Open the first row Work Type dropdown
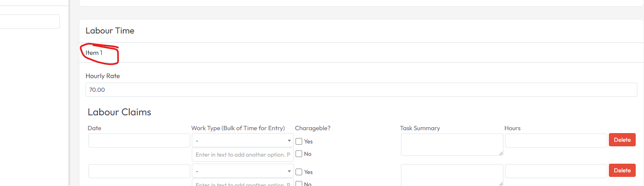 243,141
